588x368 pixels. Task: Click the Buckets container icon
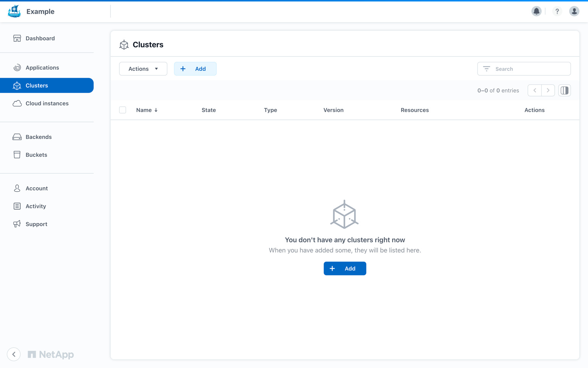pos(17,155)
